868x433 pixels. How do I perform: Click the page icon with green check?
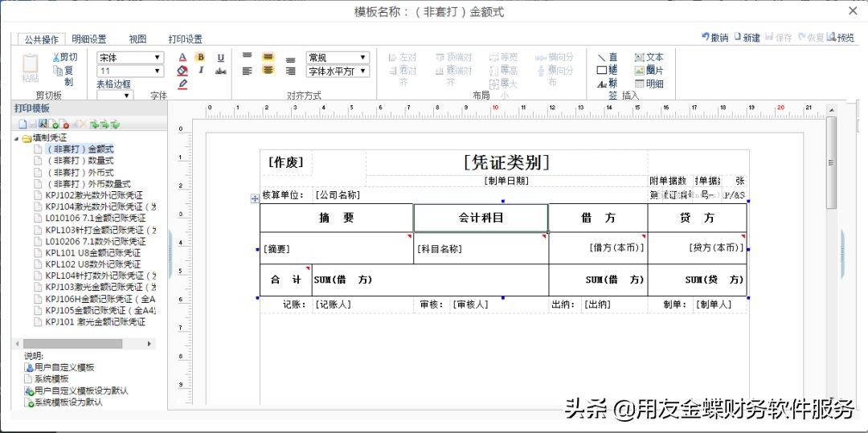[x=53, y=124]
